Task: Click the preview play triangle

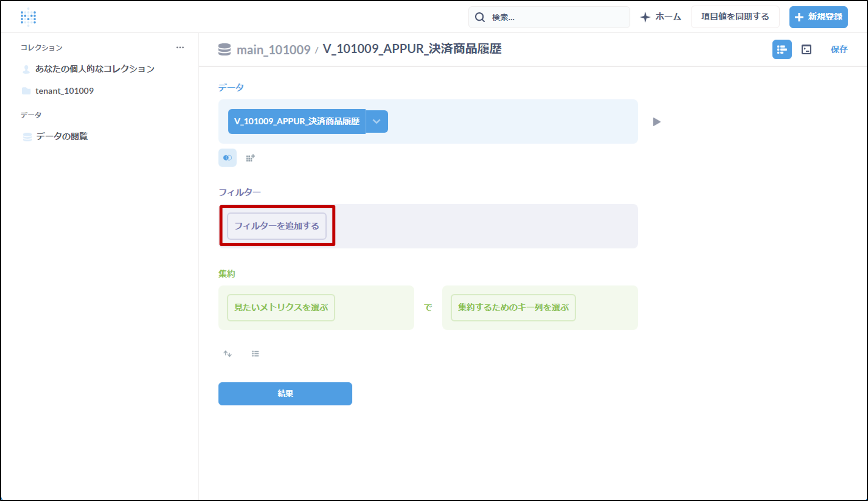Action: (x=656, y=122)
